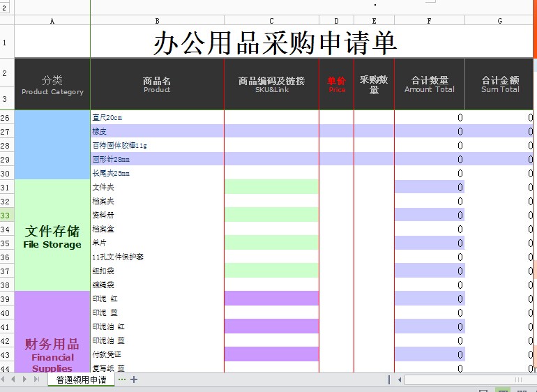Click the 档案盒 product cell
537x392 pixels.
(x=157, y=229)
